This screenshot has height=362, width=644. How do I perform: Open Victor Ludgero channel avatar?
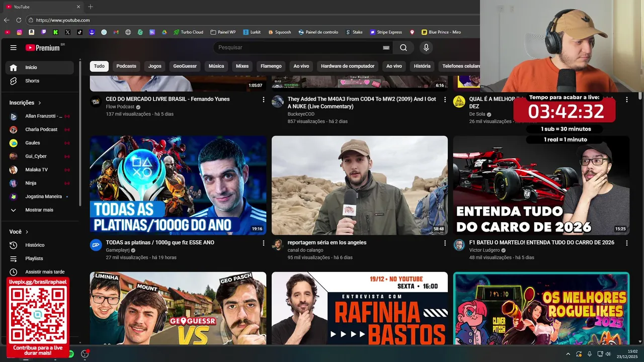click(x=459, y=245)
